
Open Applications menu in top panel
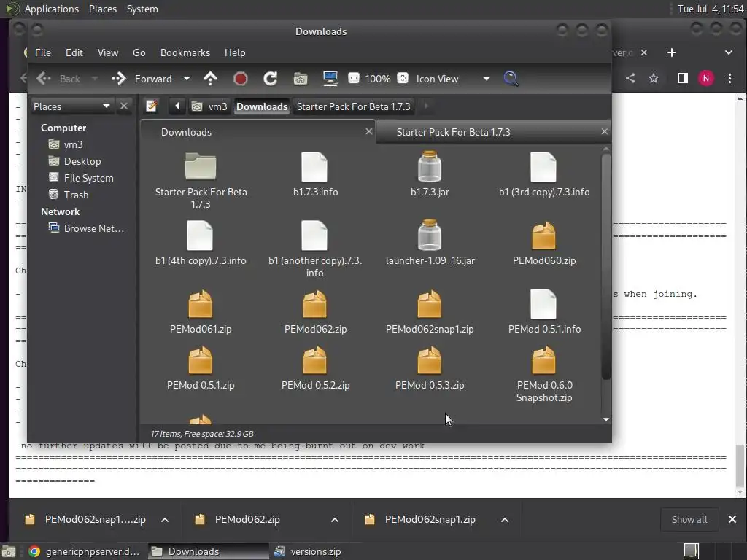(x=51, y=9)
